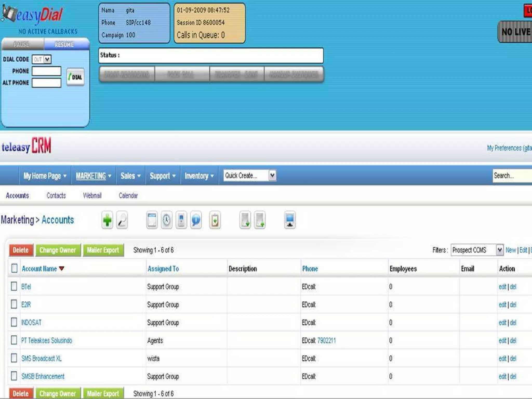This screenshot has width=532, height=399.
Task: Expand the Quick Create dropdown
Action: tap(272, 175)
